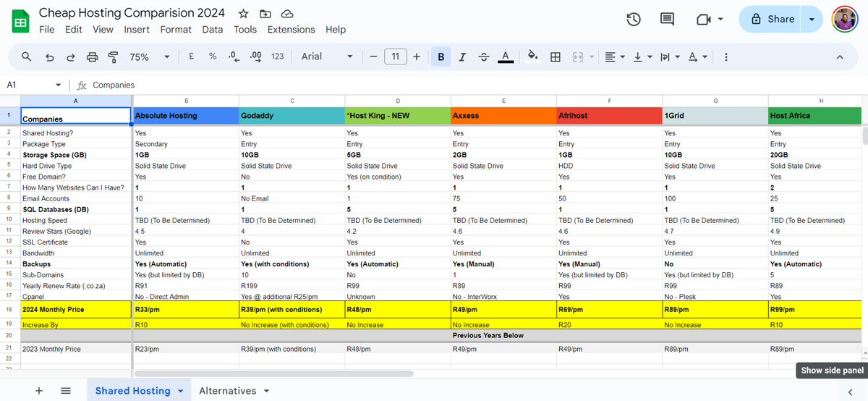Click the add new sheet plus button

point(39,391)
